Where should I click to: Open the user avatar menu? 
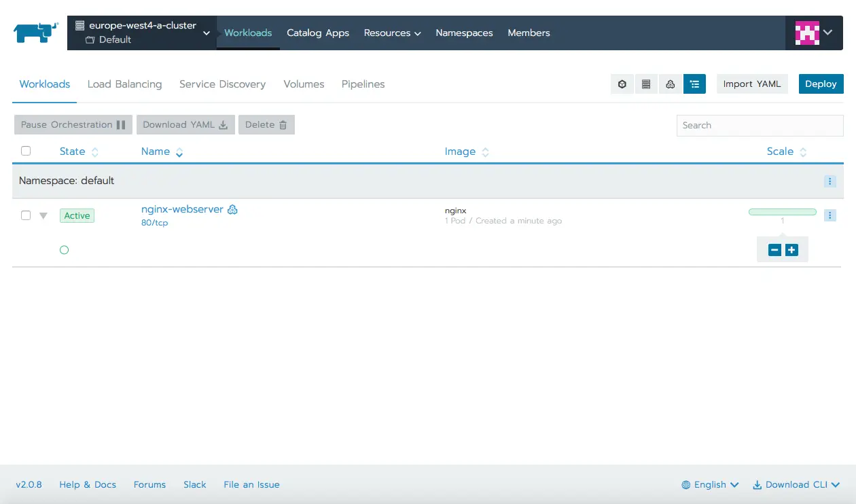click(x=814, y=33)
